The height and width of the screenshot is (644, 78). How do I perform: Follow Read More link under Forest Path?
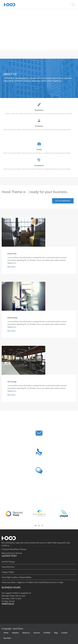(x=11, y=267)
